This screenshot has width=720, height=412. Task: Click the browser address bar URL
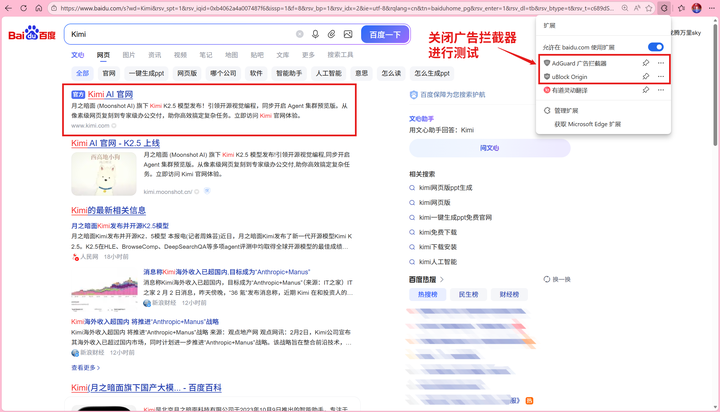[x=336, y=8]
